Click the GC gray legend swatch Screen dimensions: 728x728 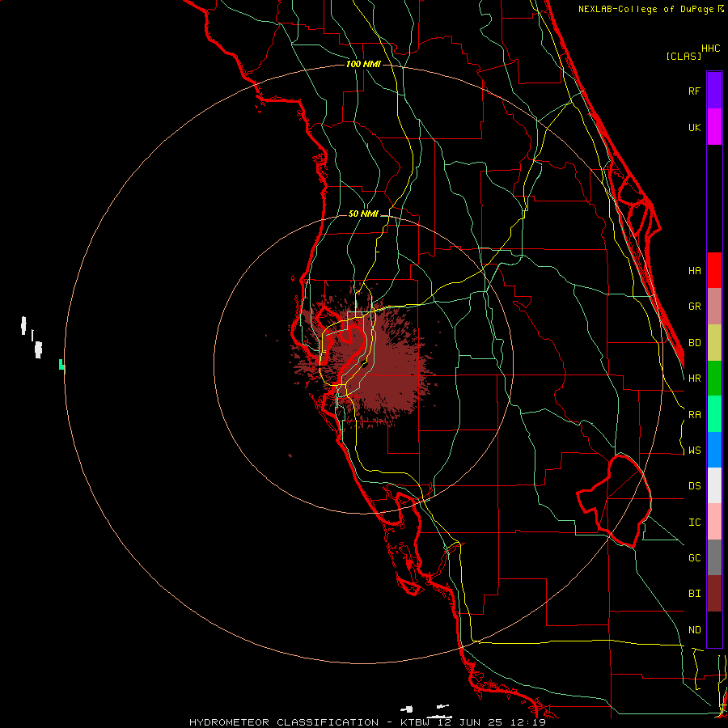click(714, 557)
